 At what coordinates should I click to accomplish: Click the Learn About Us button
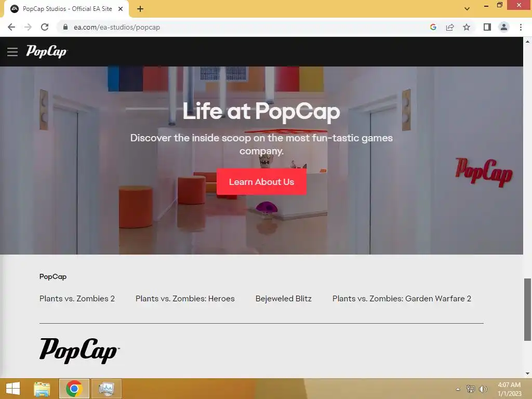pyautogui.click(x=261, y=181)
